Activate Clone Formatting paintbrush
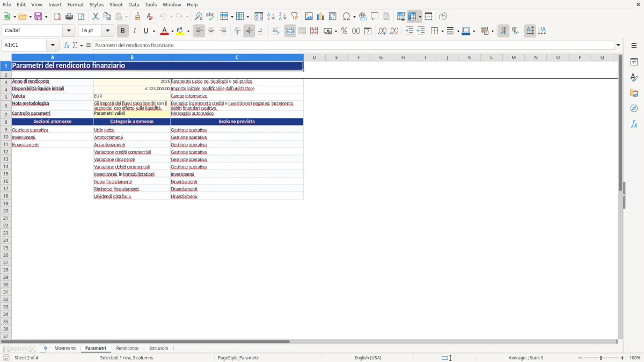Viewport: 644px width, 362px height. point(138,17)
